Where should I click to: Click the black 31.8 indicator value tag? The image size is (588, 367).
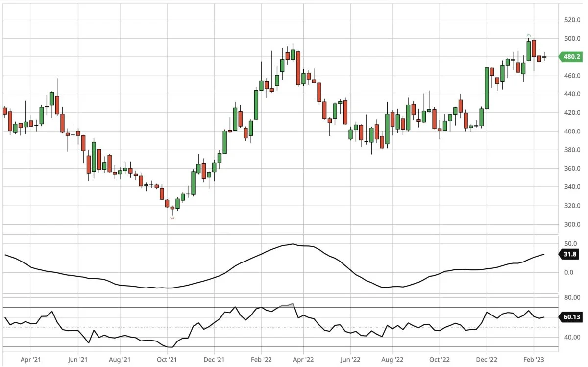pos(570,254)
